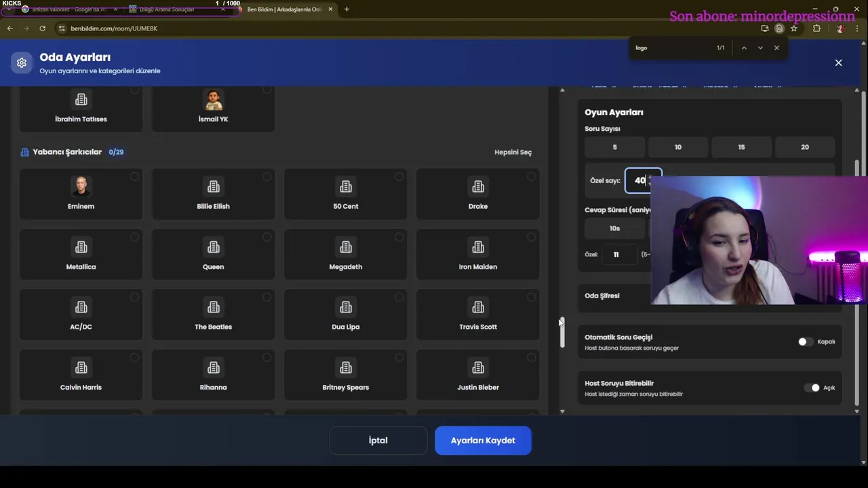This screenshot has width=868, height=488.
Task: Click the Eminem photo thumbnail
Action: coord(81,186)
